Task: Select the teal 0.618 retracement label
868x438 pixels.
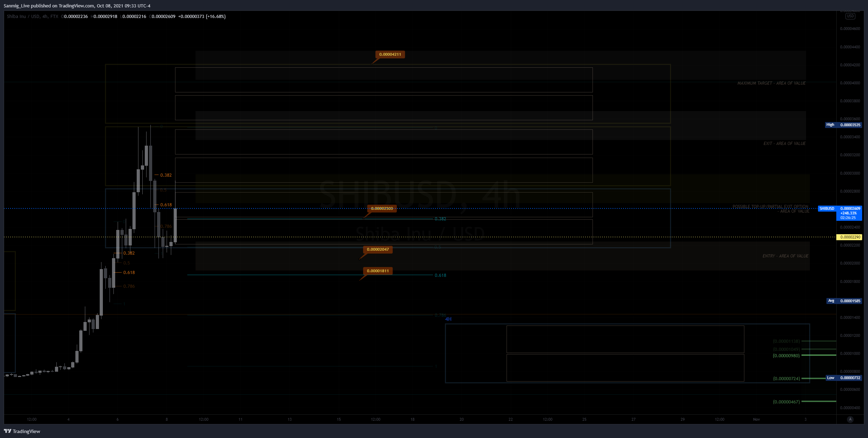Action: pos(440,275)
